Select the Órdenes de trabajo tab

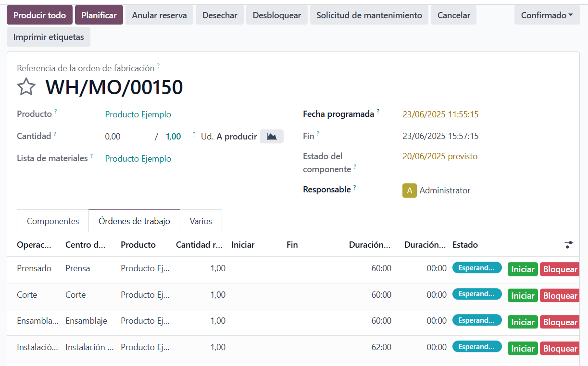tap(135, 221)
